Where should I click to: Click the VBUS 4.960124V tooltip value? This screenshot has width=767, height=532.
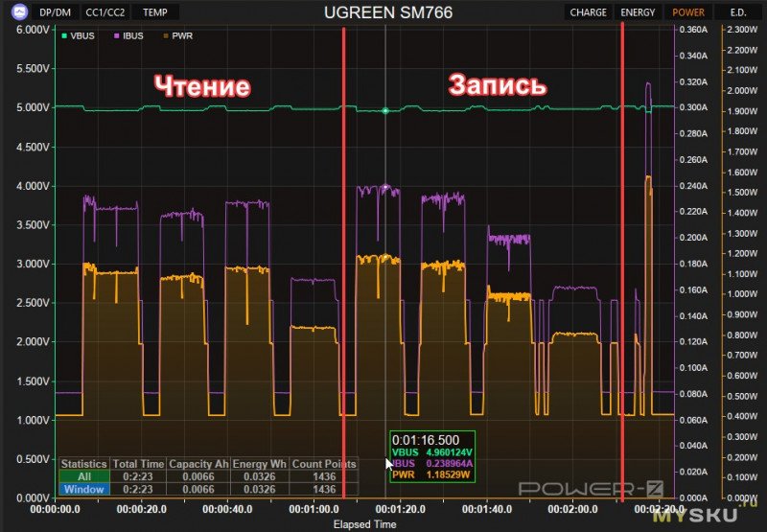pos(449,452)
